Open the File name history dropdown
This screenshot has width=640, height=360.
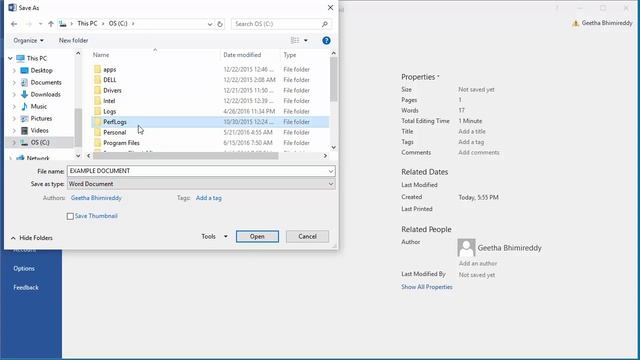[331, 171]
